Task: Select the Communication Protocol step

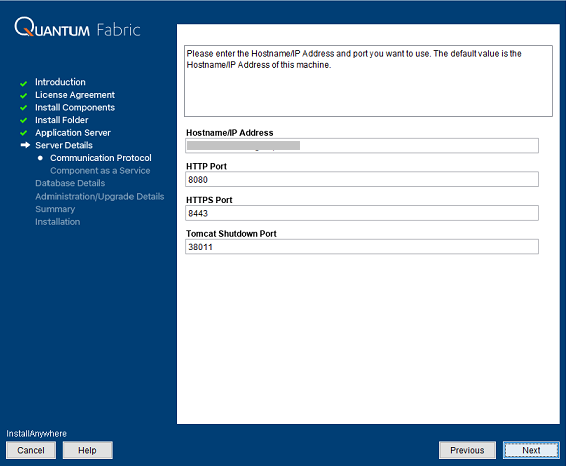Action: click(x=101, y=158)
